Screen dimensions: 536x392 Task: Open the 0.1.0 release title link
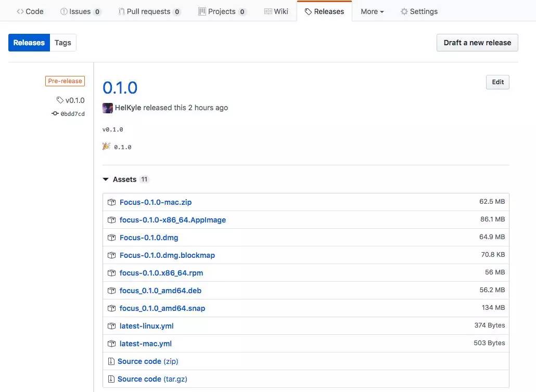pos(120,87)
